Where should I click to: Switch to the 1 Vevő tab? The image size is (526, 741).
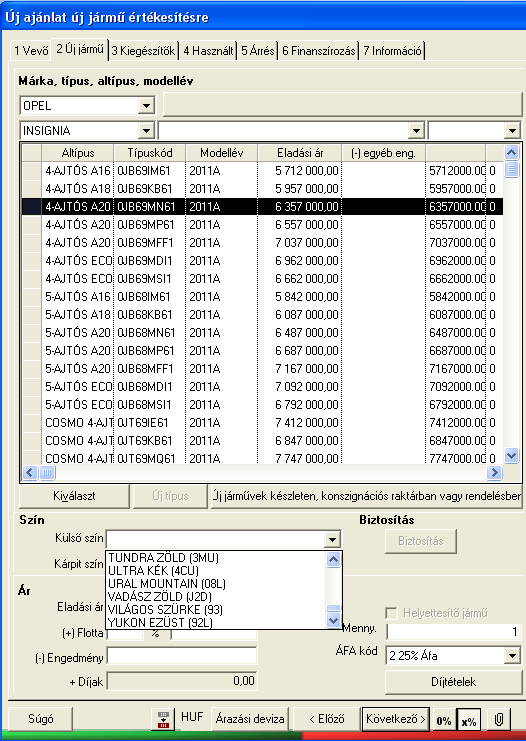31,51
